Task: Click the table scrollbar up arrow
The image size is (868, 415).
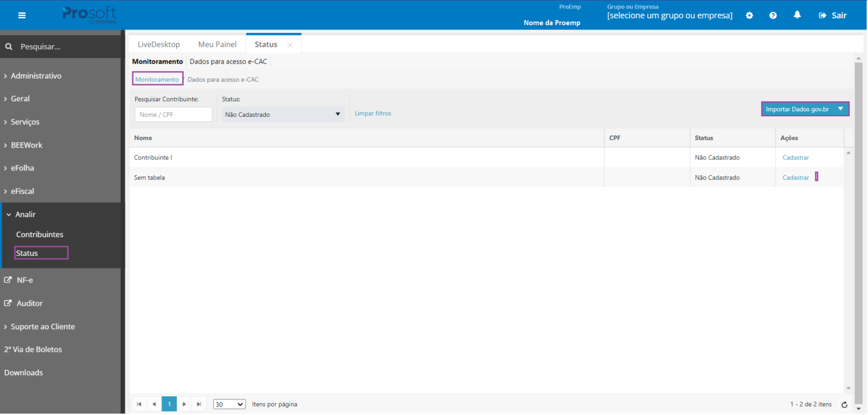Action: (849, 152)
